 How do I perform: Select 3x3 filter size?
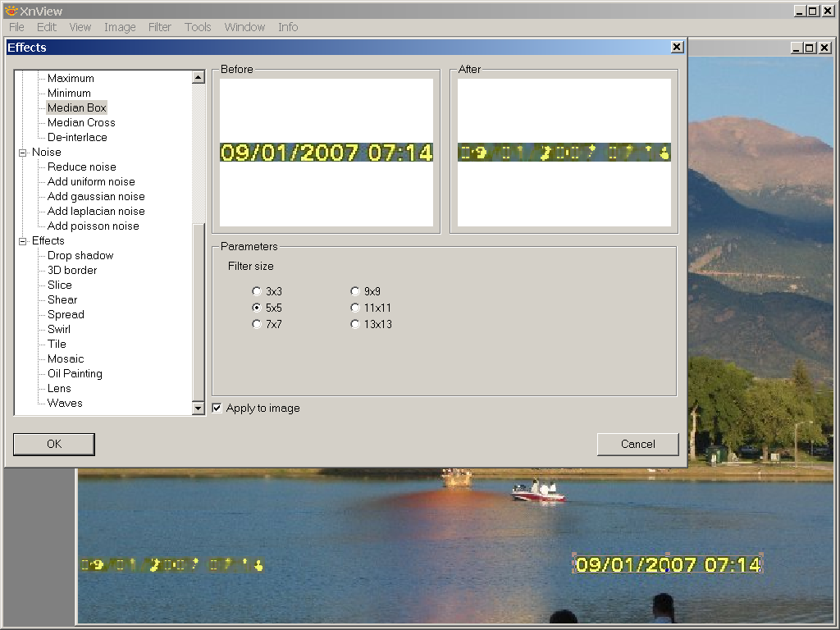point(257,291)
